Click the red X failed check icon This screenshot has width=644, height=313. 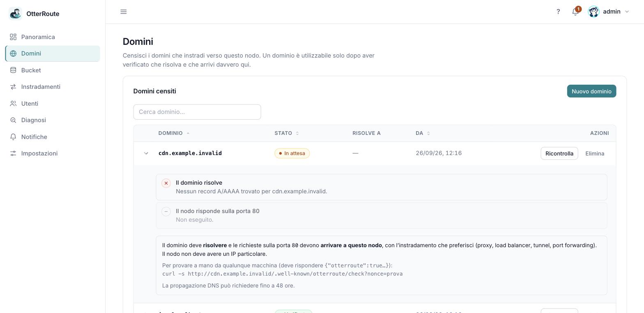click(x=166, y=183)
